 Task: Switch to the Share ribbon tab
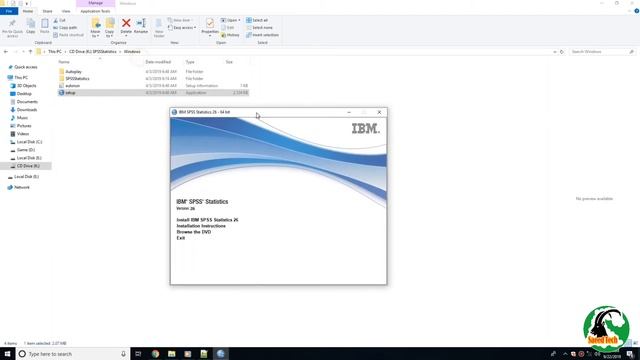click(47, 11)
